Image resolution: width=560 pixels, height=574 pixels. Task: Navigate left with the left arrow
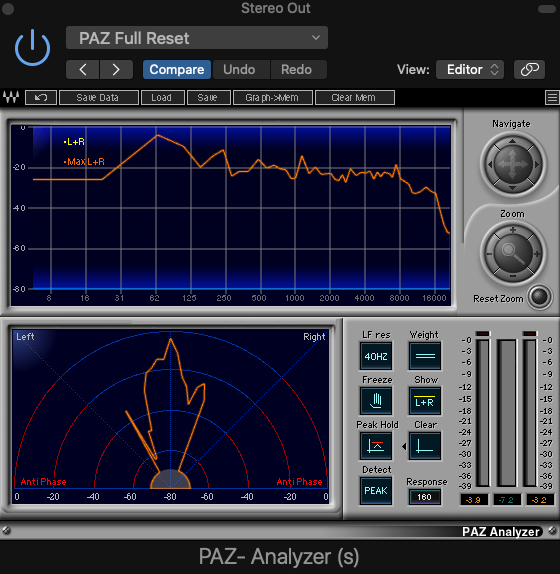coord(490,165)
